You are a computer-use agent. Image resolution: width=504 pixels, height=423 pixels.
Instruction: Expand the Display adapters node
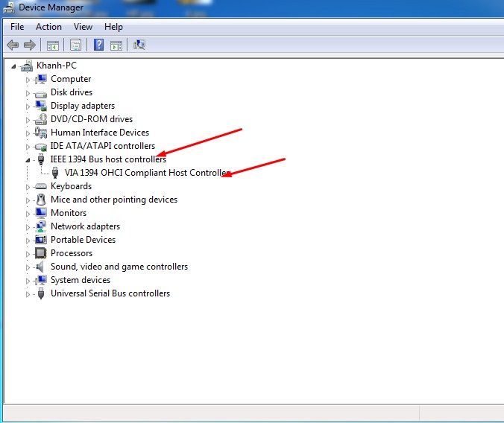28,106
